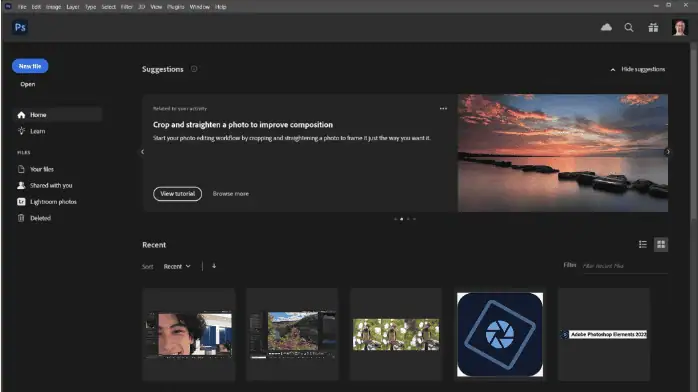Click the Your files document icon
This screenshot has width=698, height=392.
tap(21, 169)
